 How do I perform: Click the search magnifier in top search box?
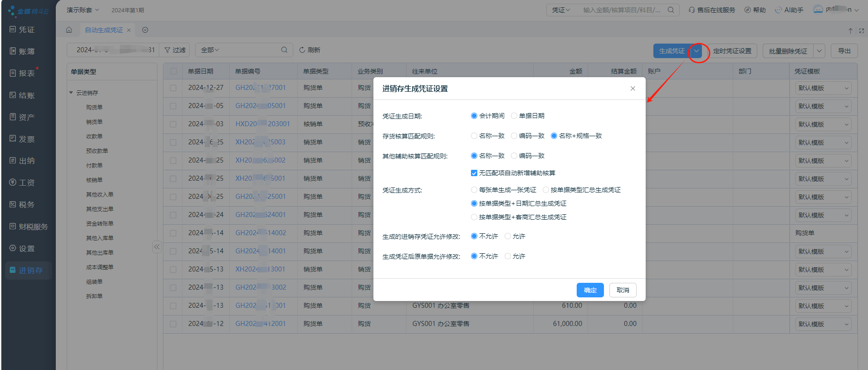coord(671,10)
